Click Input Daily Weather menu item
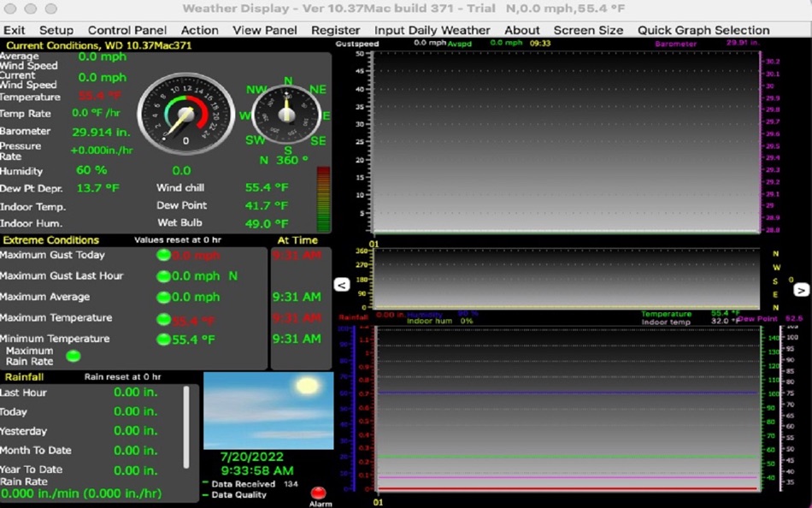Image resolution: width=812 pixels, height=508 pixels. (432, 30)
